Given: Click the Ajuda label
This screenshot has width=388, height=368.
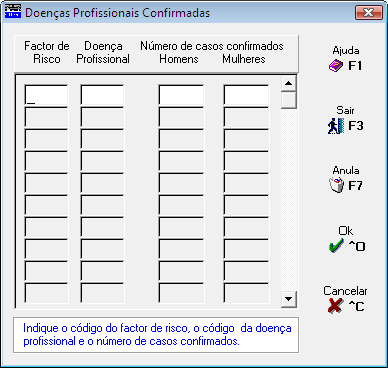Looking at the screenshot, I should (x=346, y=50).
